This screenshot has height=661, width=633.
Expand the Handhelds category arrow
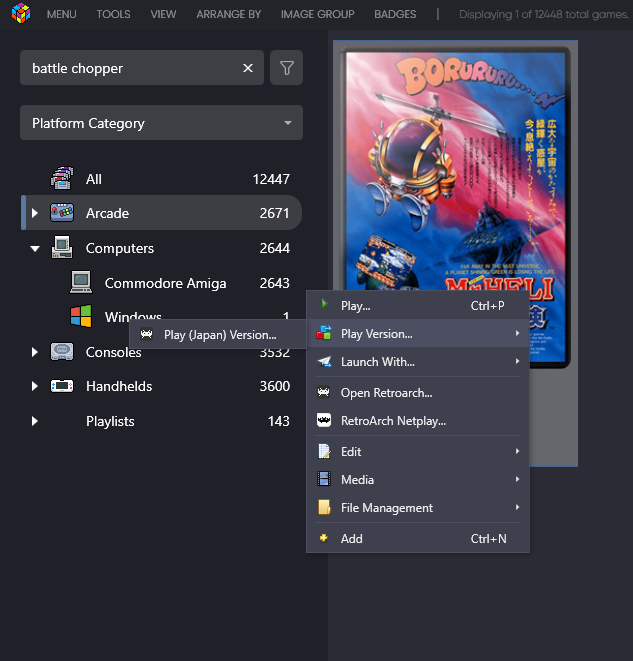pyautogui.click(x=35, y=386)
